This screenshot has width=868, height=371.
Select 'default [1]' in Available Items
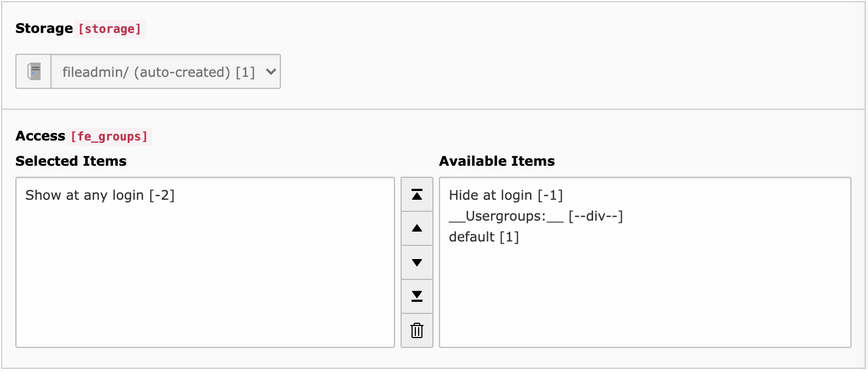coord(484,237)
